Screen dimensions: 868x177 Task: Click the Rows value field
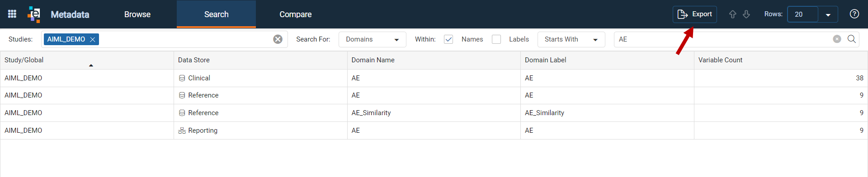click(x=802, y=14)
